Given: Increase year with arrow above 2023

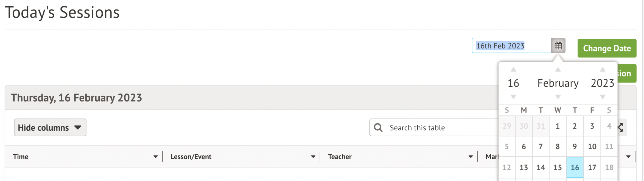Looking at the screenshot, I should pos(602,70).
